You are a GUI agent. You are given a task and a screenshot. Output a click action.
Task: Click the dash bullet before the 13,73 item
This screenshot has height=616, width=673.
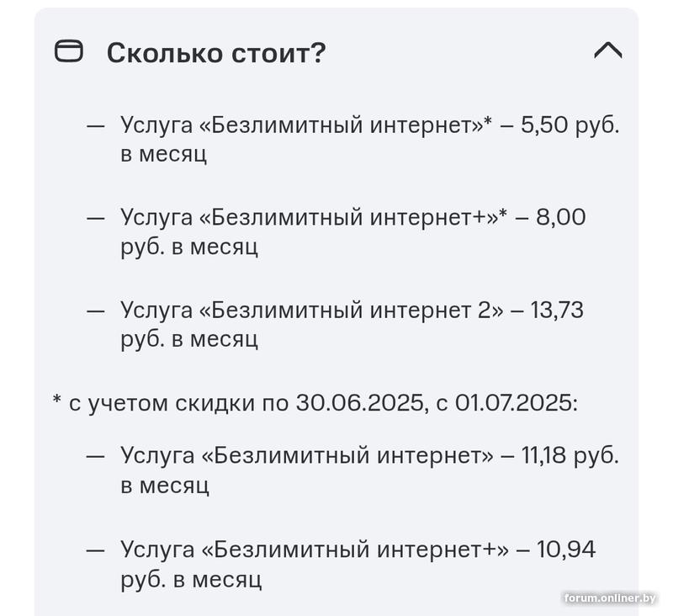96,311
